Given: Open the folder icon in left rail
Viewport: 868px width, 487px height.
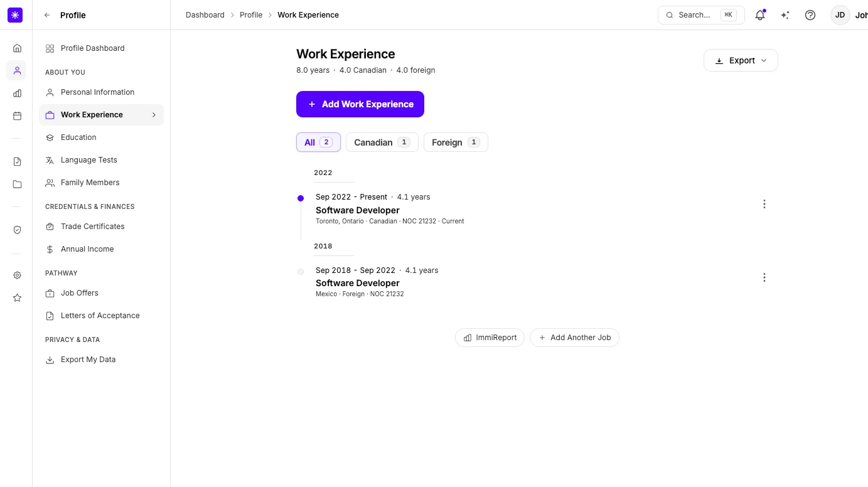Looking at the screenshot, I should pos(17,185).
